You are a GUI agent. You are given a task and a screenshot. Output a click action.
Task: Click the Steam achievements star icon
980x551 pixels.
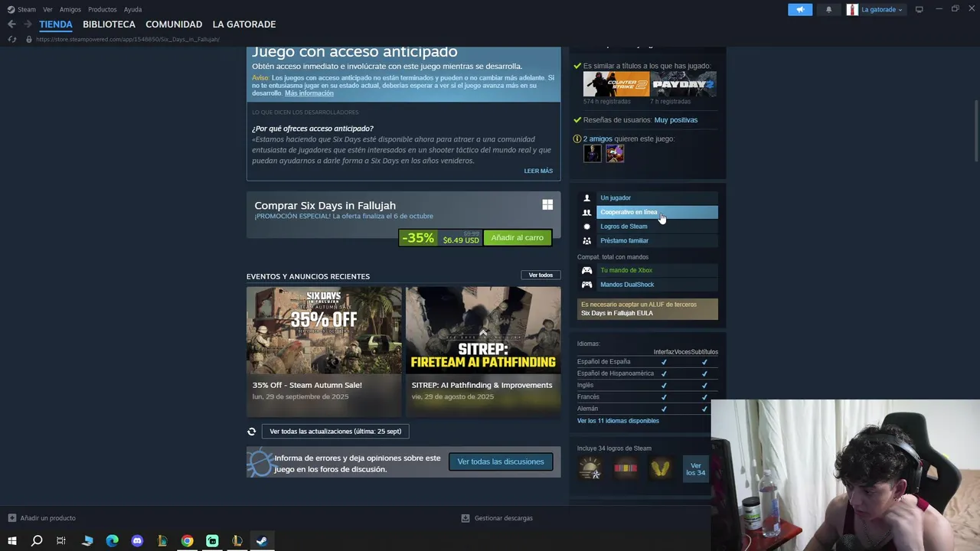[586, 227]
